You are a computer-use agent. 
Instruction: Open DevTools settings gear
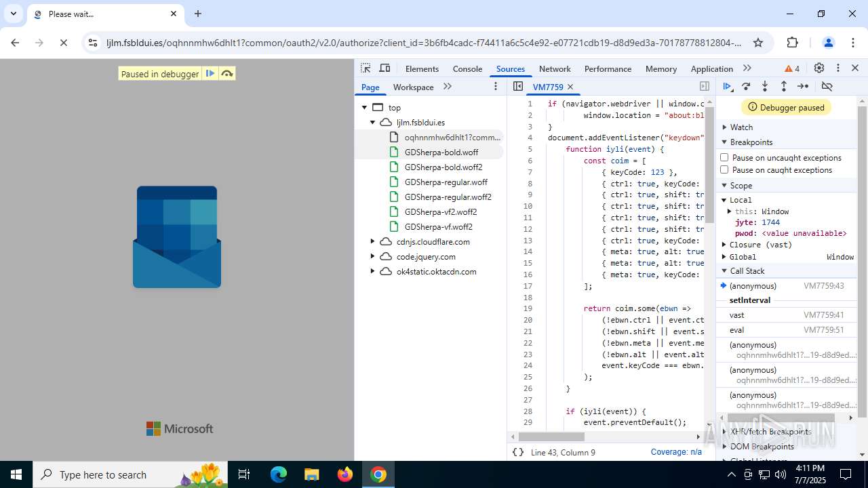tap(819, 68)
